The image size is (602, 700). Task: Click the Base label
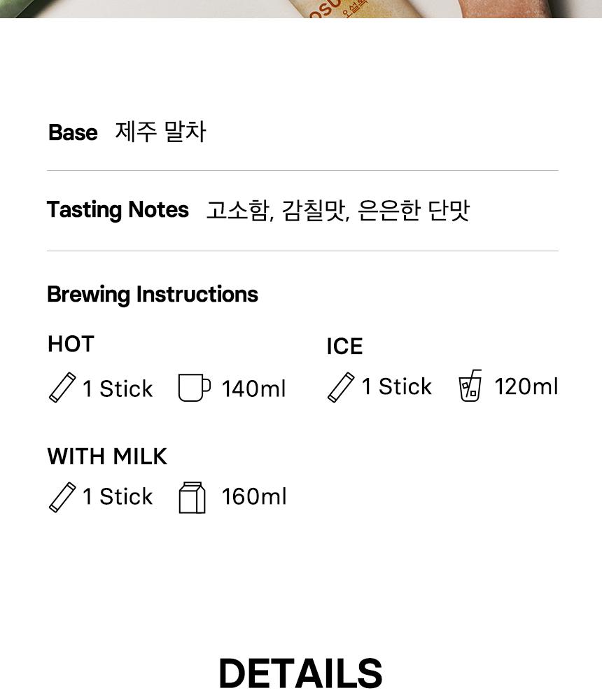73,132
